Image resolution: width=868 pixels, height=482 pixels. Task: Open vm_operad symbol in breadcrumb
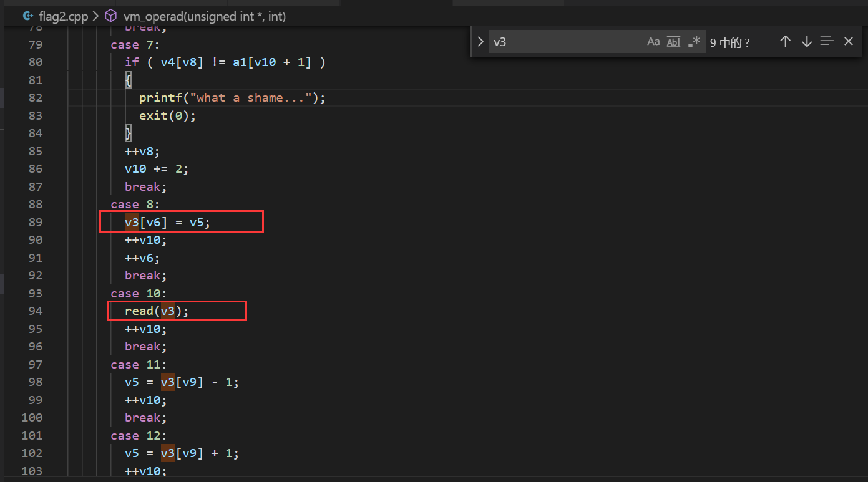click(x=205, y=16)
